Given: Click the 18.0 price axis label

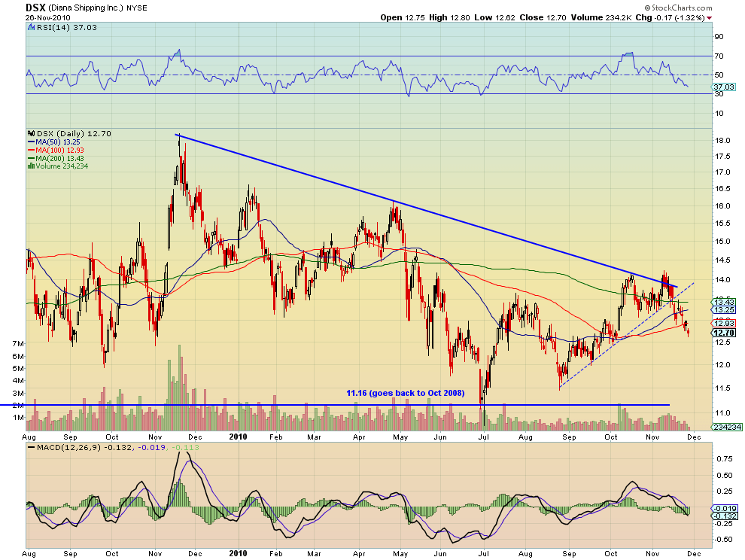Looking at the screenshot, I should coord(722,140).
